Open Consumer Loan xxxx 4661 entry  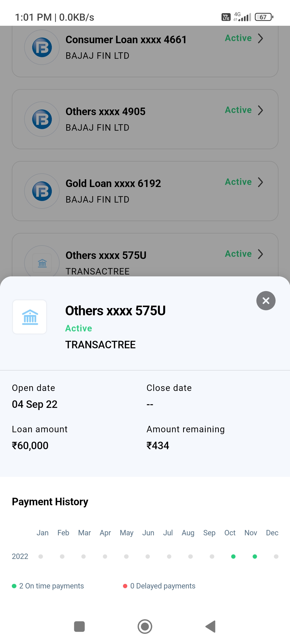point(126,40)
